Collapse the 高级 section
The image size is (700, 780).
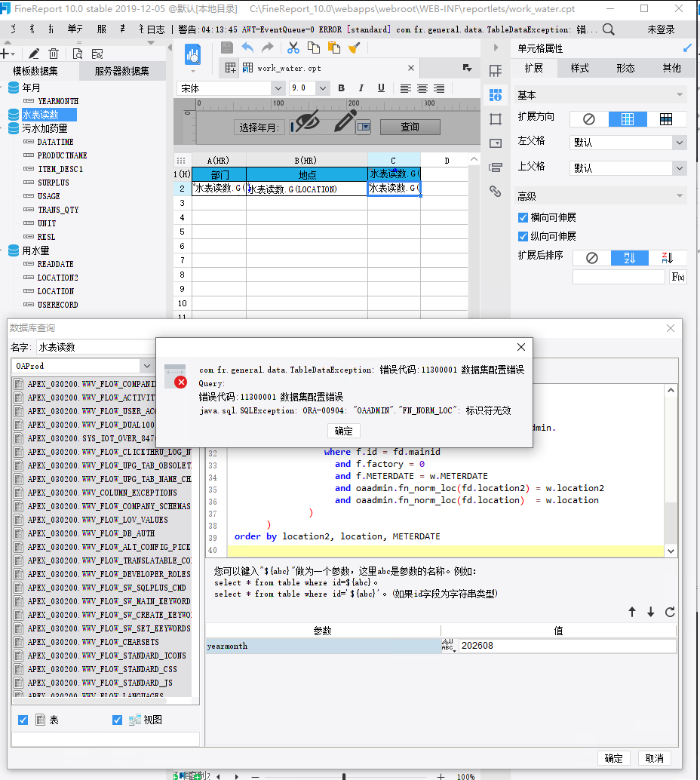point(680,196)
